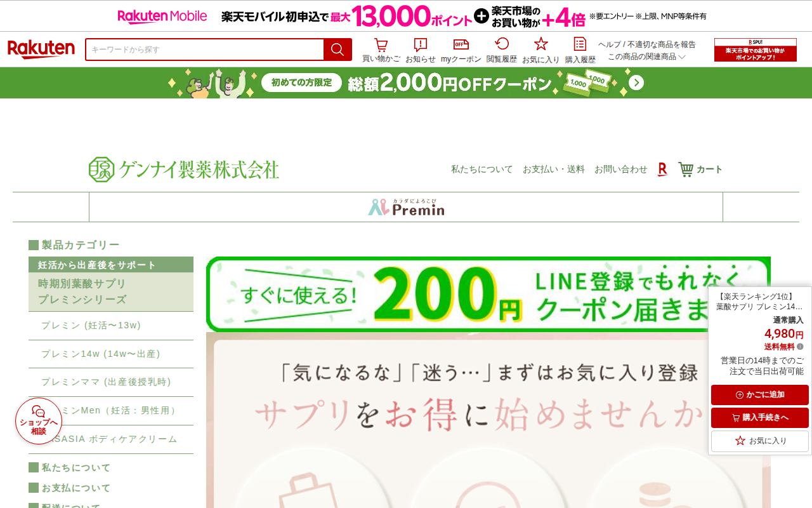The image size is (812, 508).
Task: Open the ショップへ相談 chat bubble
Action: point(39,421)
